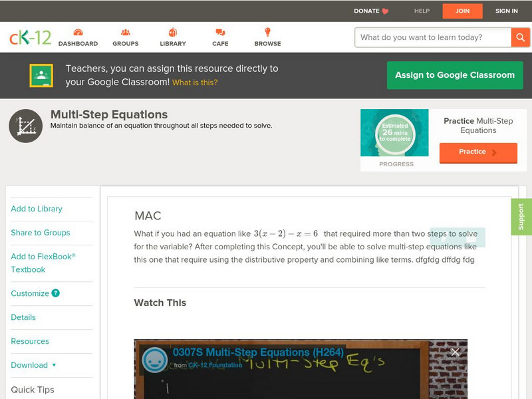Screen dimensions: 532x399
Task: Open the Browse lightbulb icon
Action: 267,32
